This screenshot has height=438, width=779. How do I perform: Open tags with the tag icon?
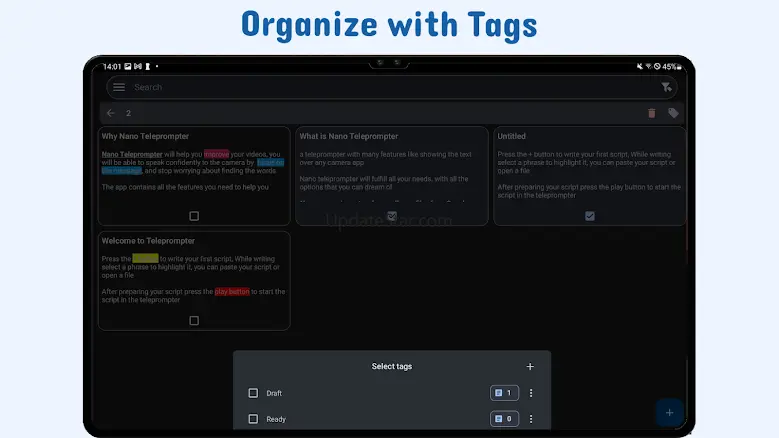point(673,113)
